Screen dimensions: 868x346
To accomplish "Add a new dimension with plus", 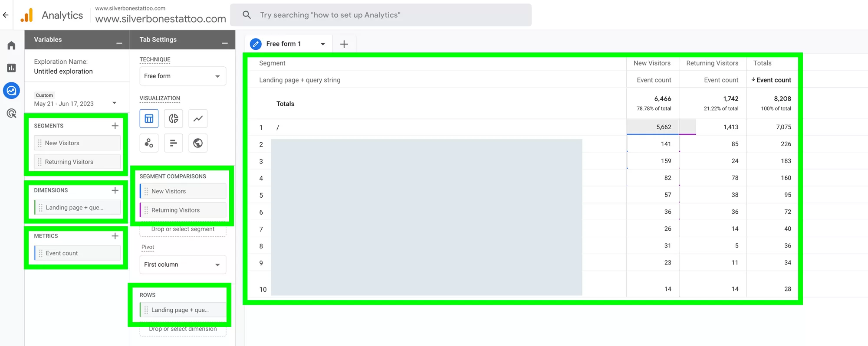I will [115, 190].
